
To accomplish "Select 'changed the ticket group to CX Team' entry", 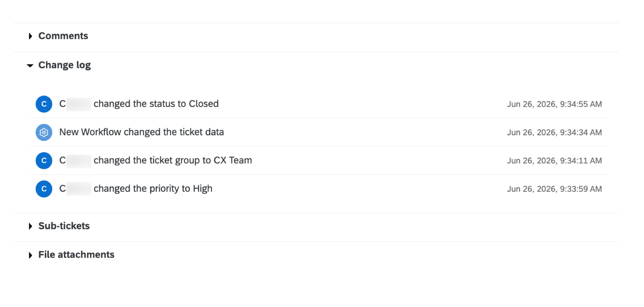I will click(x=173, y=160).
